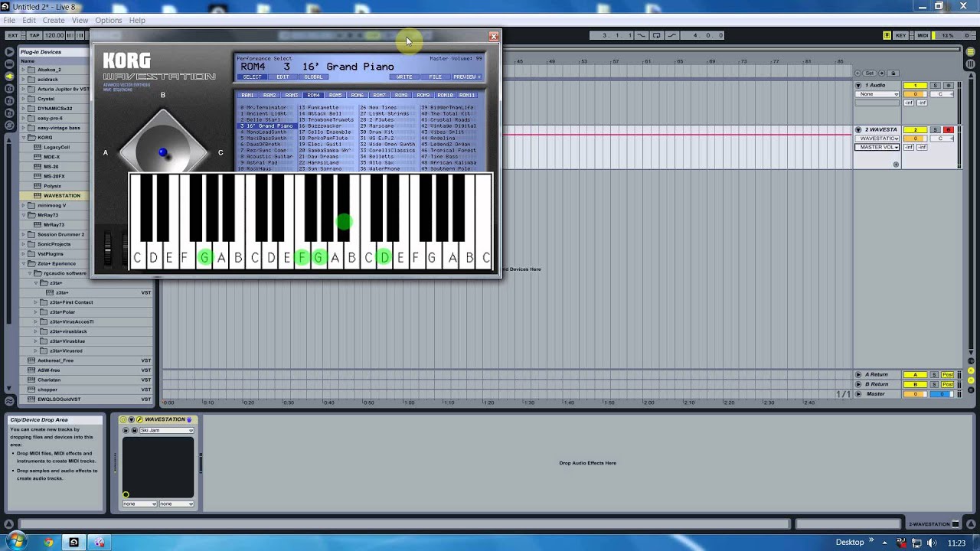Toggle the track 2 activator button

click(915, 130)
